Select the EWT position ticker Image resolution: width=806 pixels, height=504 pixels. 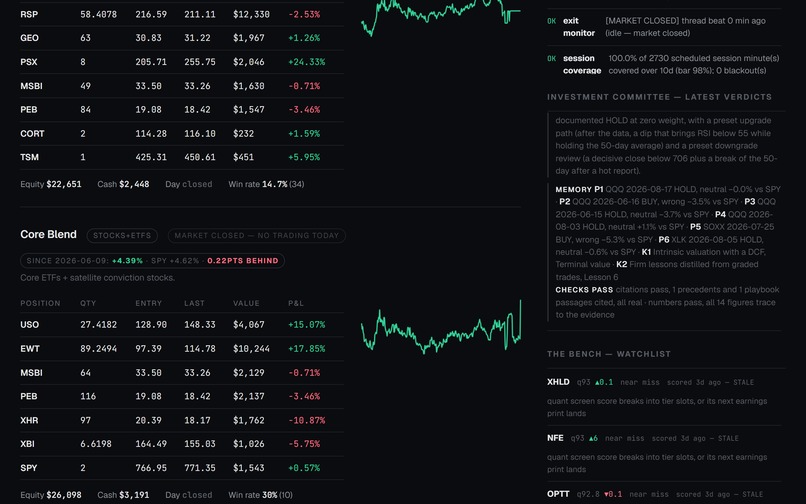[30, 349]
